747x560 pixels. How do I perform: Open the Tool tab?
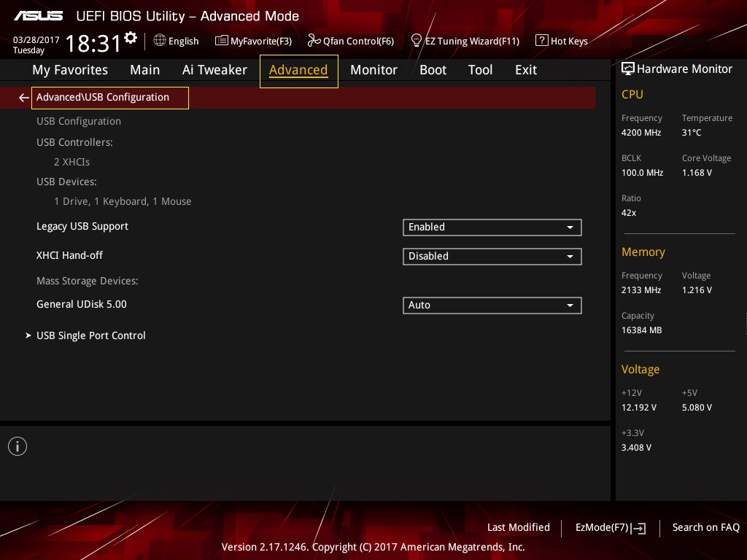(480, 70)
